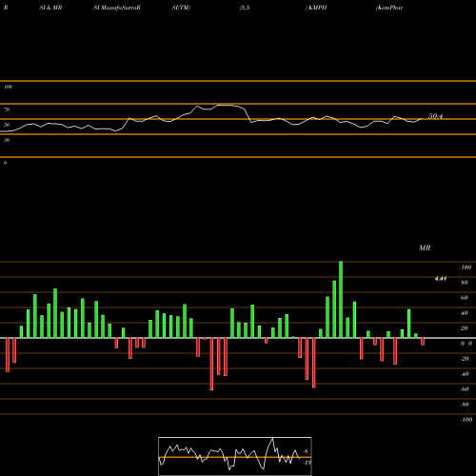Click the MR axis '-60' label
The height and width of the screenshot is (476, 476).
465,389
